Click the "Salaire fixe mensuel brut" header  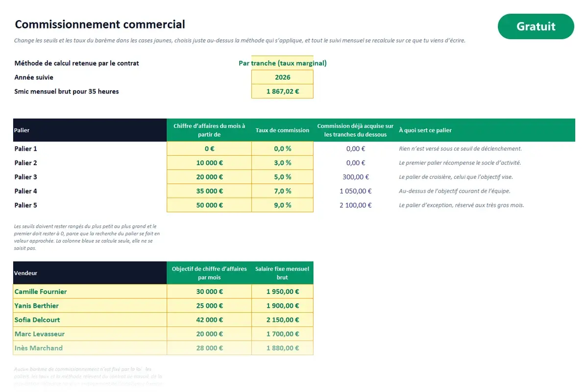tap(282, 273)
